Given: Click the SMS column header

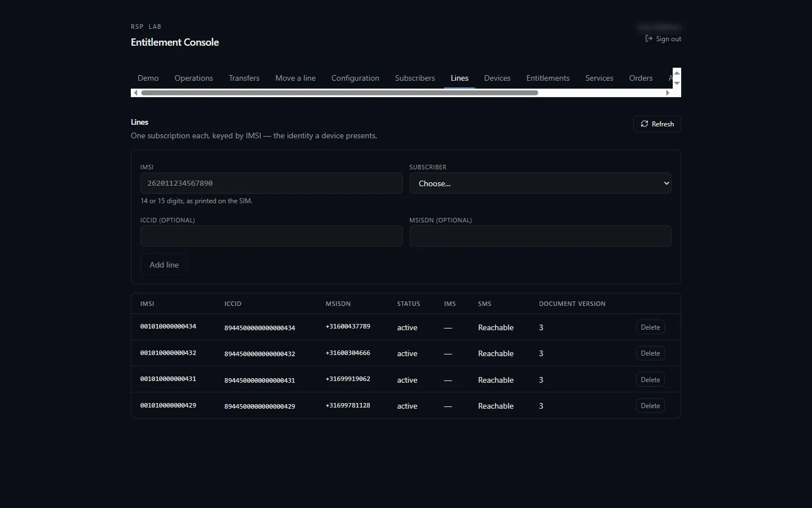Looking at the screenshot, I should click(x=484, y=304).
